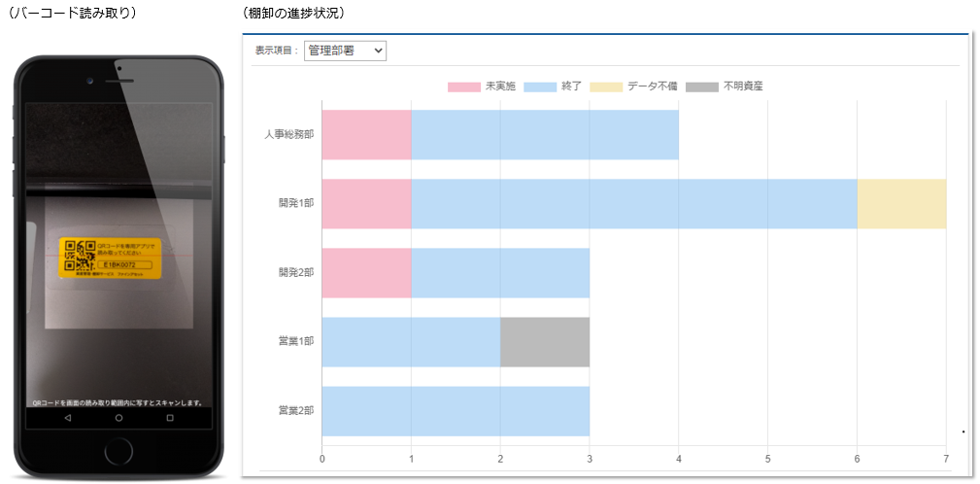Hide the データ不備 series via legend
Image resolution: width=980 pixels, height=484 pixels.
(633, 86)
